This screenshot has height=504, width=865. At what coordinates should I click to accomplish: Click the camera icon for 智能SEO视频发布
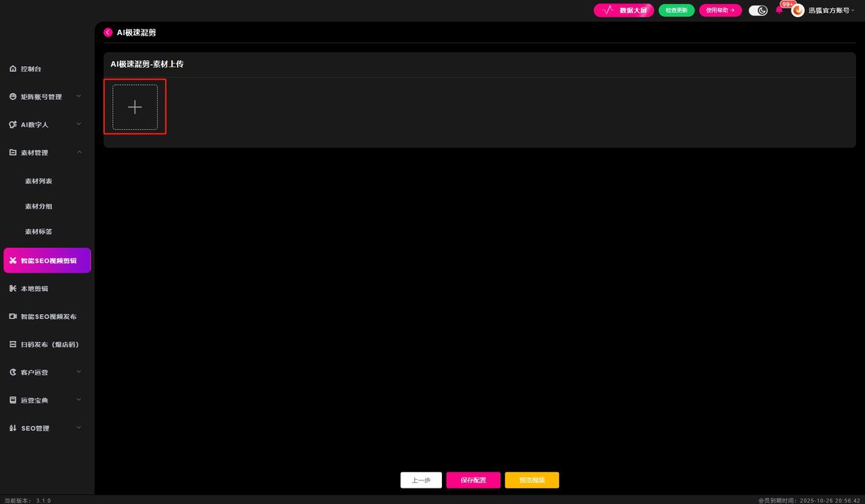pos(13,316)
